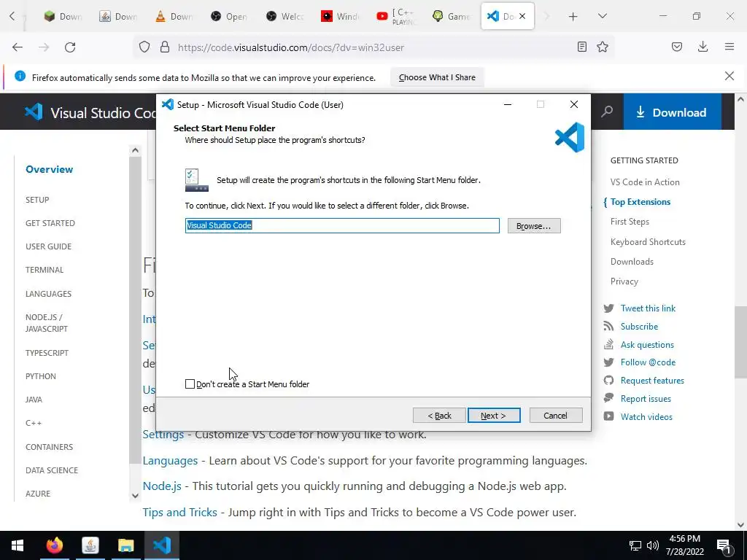Open the Firefox downloads panel
747x560 pixels.
(x=703, y=47)
